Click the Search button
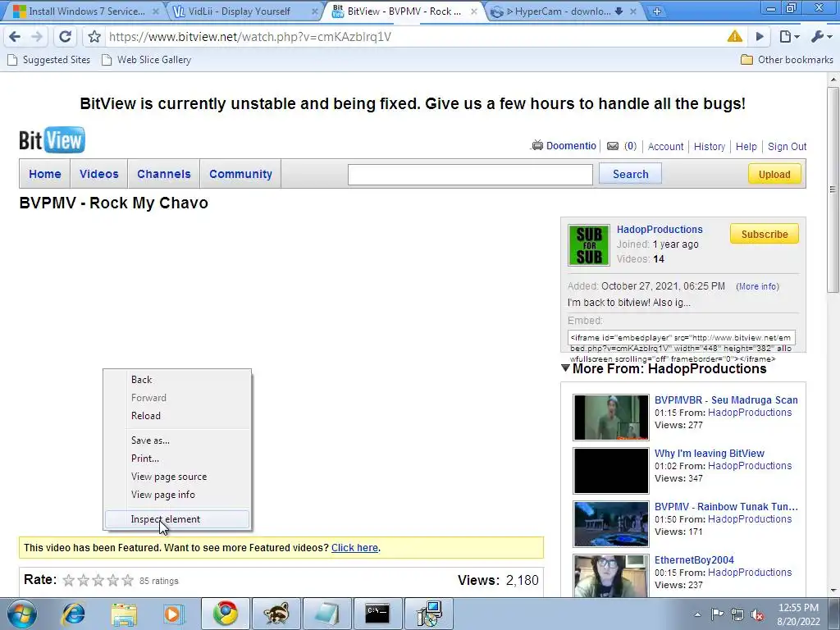 pyautogui.click(x=630, y=174)
